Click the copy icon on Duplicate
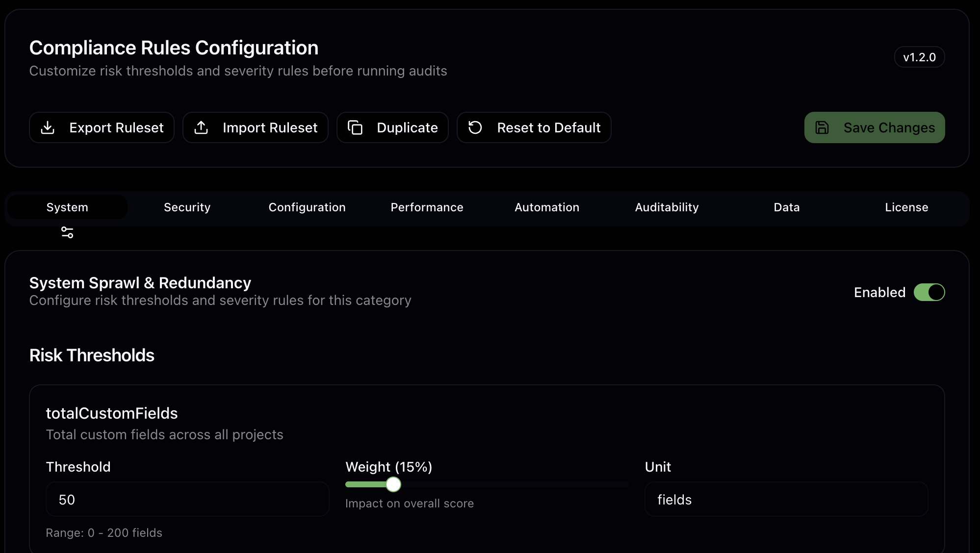 (355, 127)
